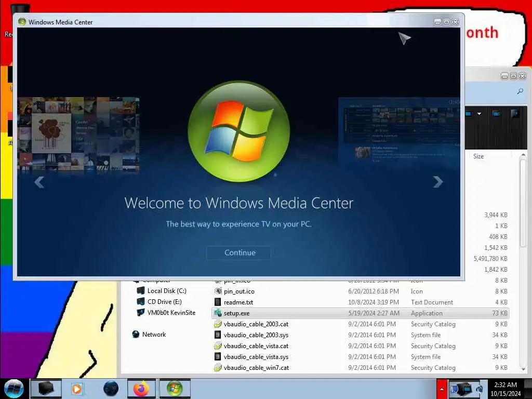
Task: Maximize the Explorer window behind
Action: tap(513, 76)
